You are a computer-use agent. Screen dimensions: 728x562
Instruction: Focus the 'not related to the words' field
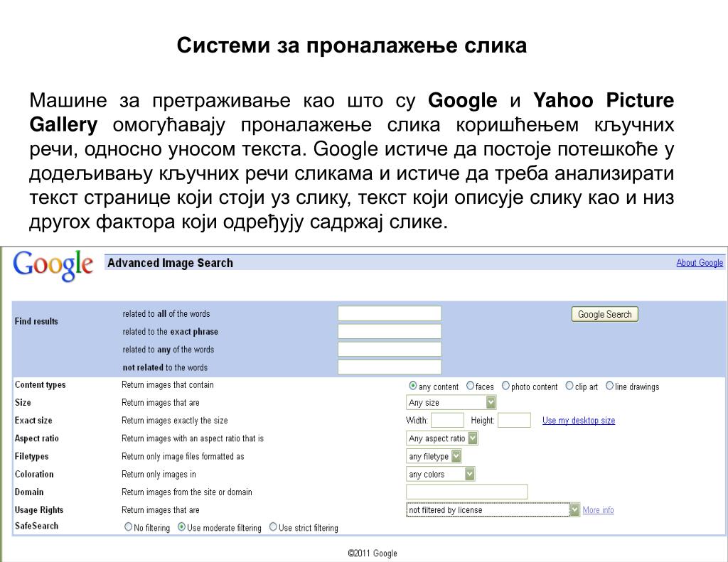pos(389,367)
